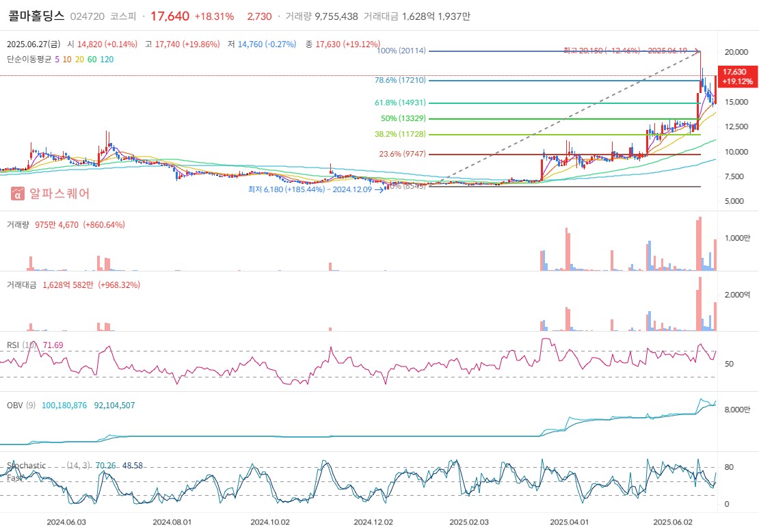The image size is (759, 532).
Task: Select the 60-day moving average legend number
Action: coord(92,59)
